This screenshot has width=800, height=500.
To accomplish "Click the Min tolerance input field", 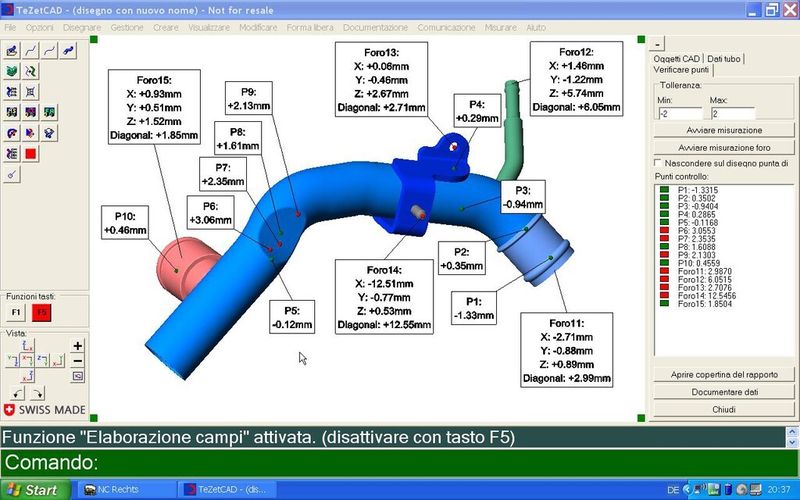I will [x=680, y=114].
